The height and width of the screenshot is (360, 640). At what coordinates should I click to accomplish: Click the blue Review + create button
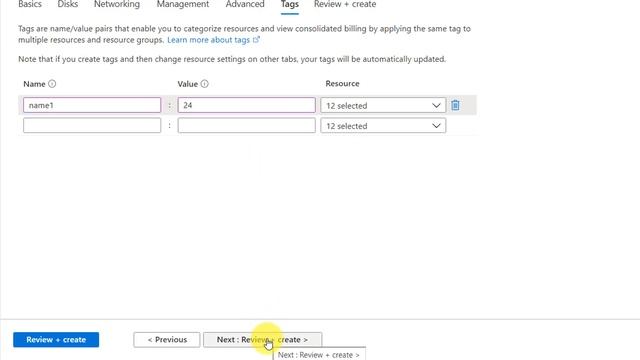(56, 340)
